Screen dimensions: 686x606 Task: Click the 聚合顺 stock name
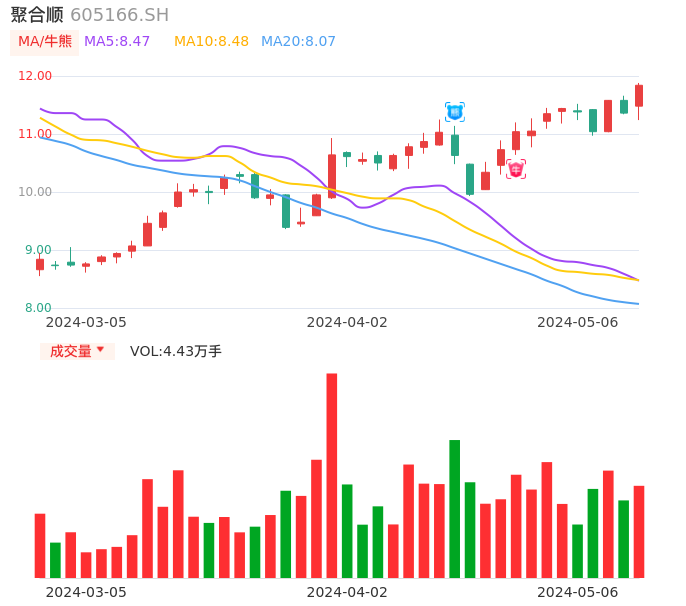37,15
